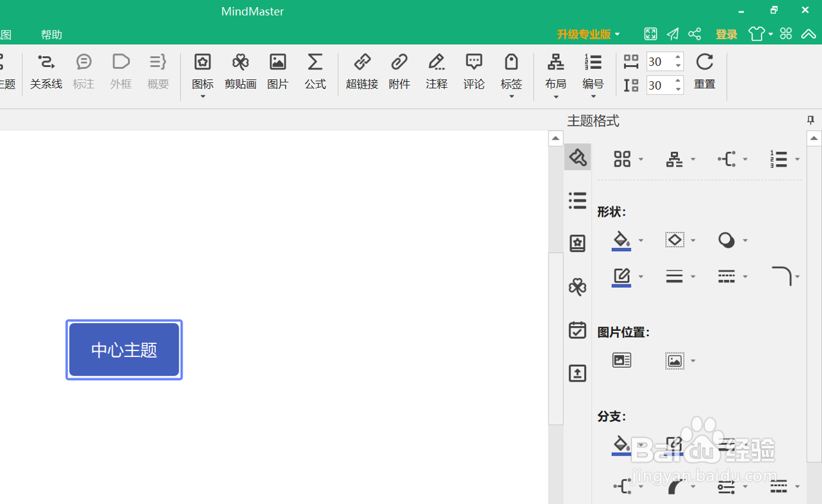
Task: Expand the 升级专业版 dropdown
Action: 617,35
